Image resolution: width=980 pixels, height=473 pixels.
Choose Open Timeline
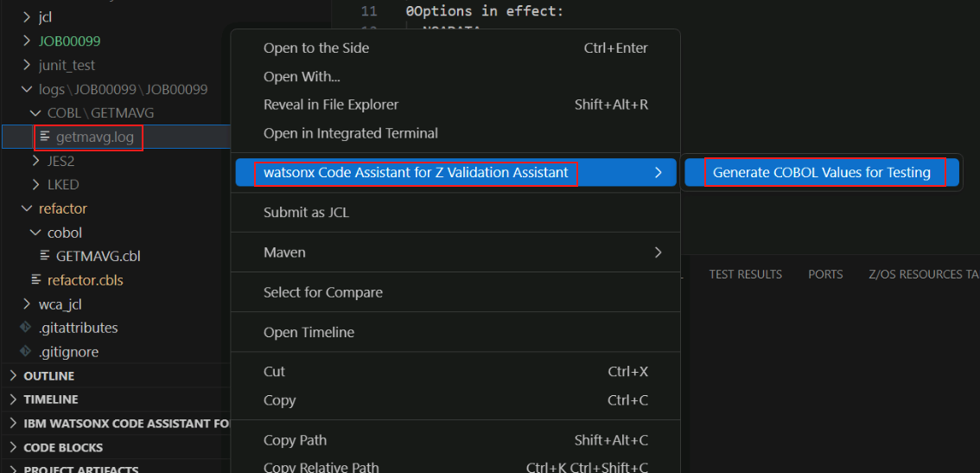455,332
